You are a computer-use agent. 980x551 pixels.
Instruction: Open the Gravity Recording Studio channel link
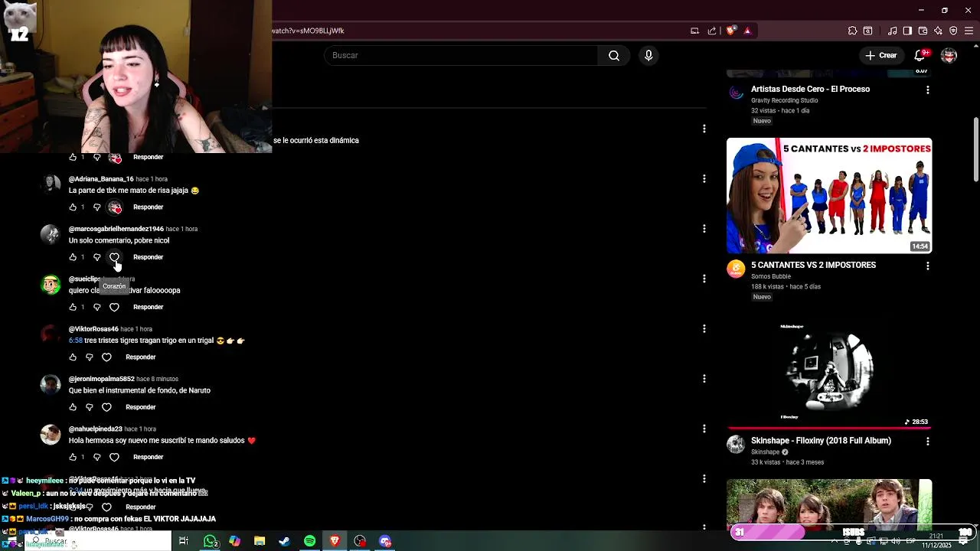pyautogui.click(x=785, y=100)
